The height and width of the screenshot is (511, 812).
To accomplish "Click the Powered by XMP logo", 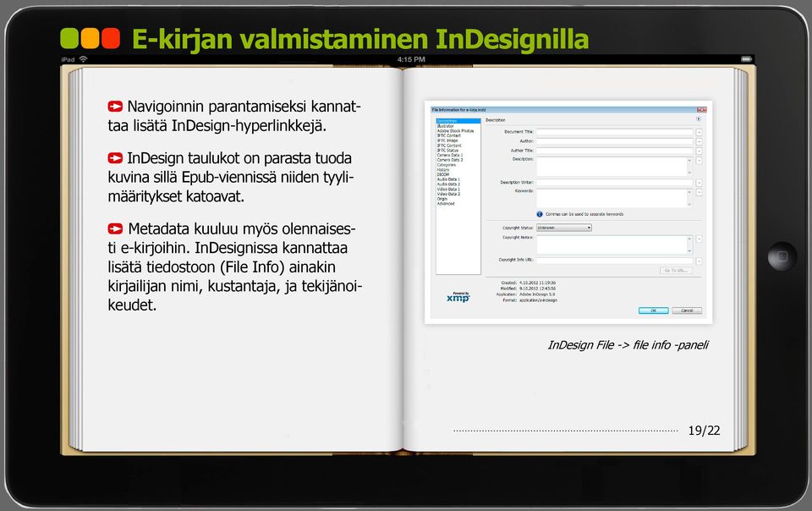I will [x=458, y=297].
